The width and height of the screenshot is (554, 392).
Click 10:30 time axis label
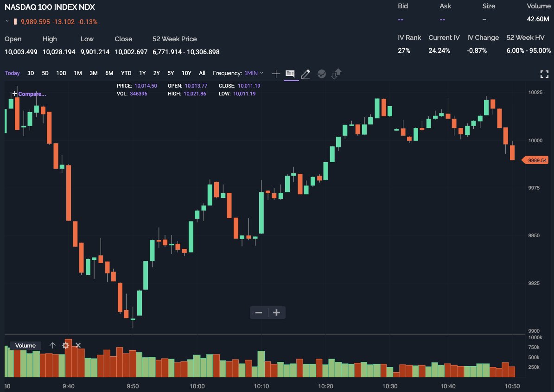pos(390,386)
